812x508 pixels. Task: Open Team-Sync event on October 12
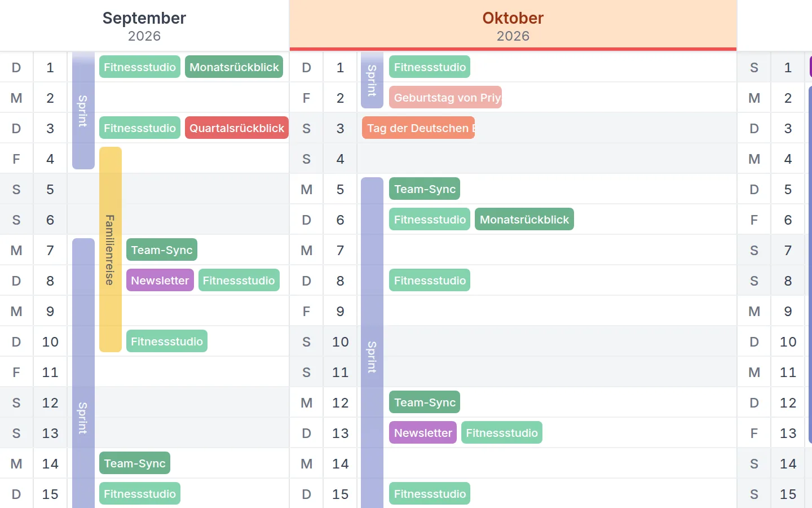pos(425,402)
